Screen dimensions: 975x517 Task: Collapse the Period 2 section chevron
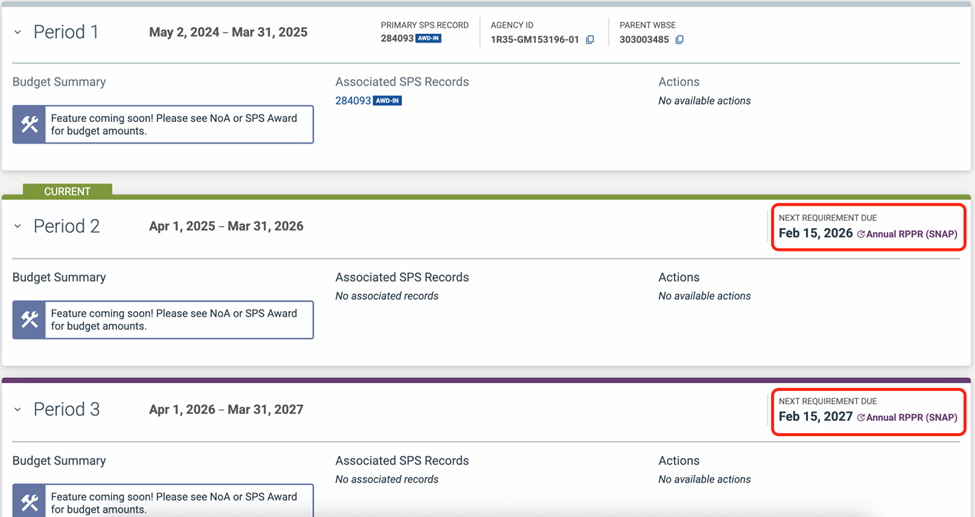18,227
